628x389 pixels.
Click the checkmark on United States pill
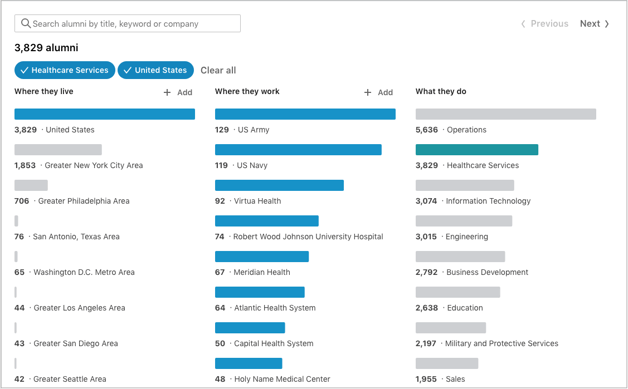pyautogui.click(x=127, y=70)
